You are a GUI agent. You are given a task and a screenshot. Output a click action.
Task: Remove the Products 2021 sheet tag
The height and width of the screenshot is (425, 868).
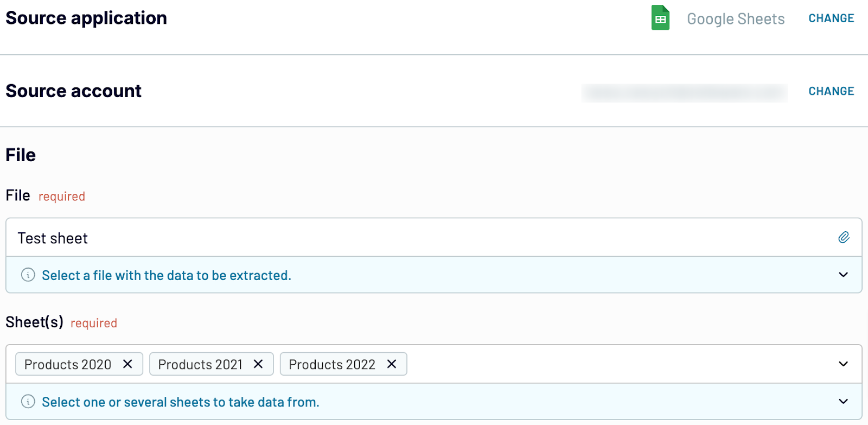[258, 364]
